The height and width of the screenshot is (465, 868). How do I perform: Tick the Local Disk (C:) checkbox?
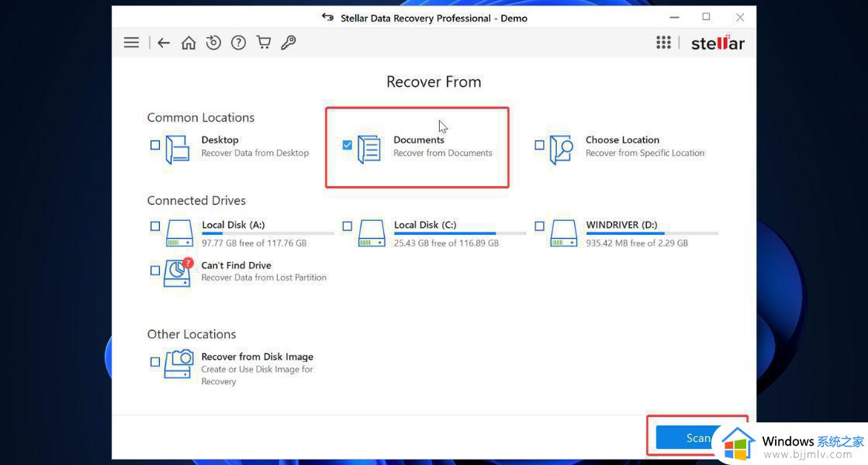347,226
